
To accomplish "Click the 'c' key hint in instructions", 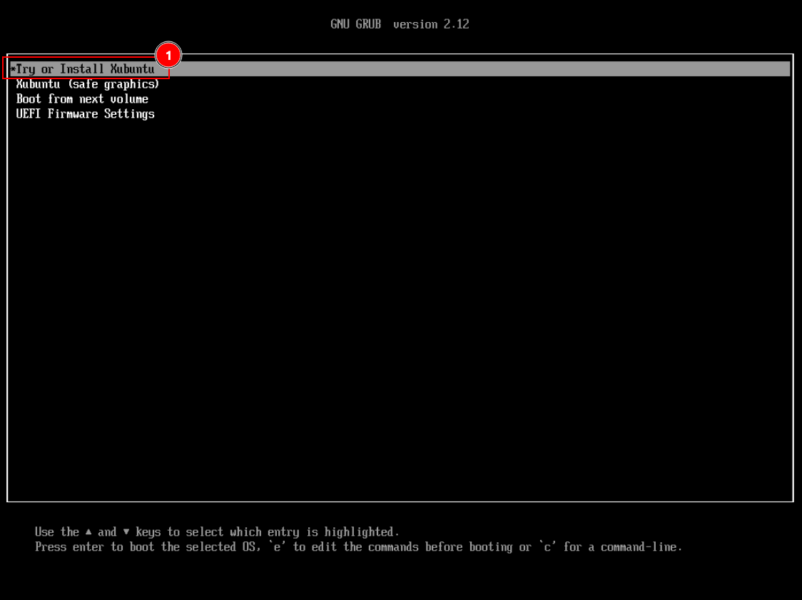I will click(x=547, y=547).
